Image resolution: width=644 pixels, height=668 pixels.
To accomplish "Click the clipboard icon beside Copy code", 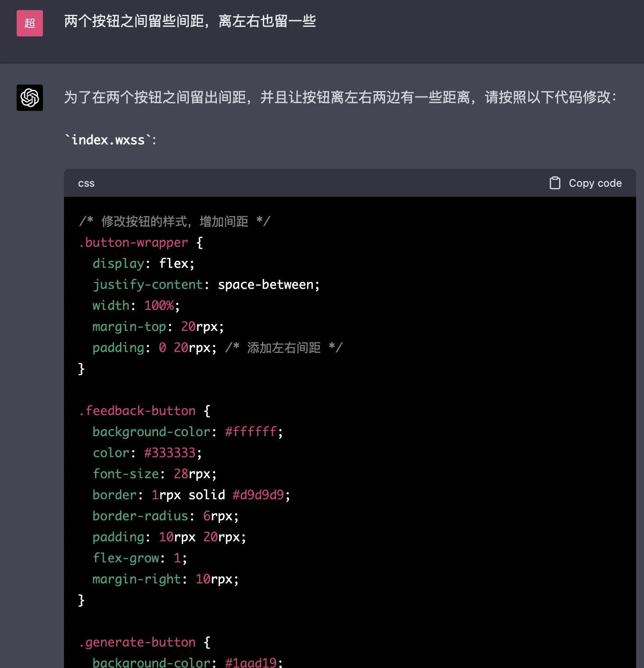I will tap(555, 183).
